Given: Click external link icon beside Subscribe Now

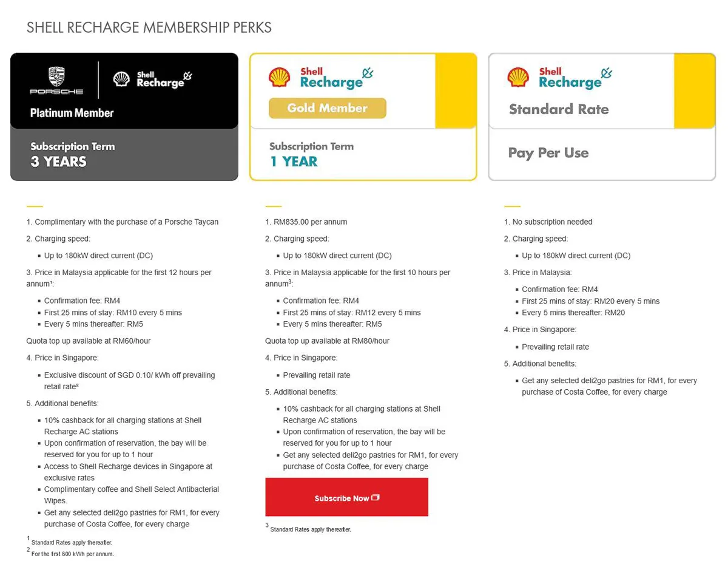Looking at the screenshot, I should click(376, 497).
